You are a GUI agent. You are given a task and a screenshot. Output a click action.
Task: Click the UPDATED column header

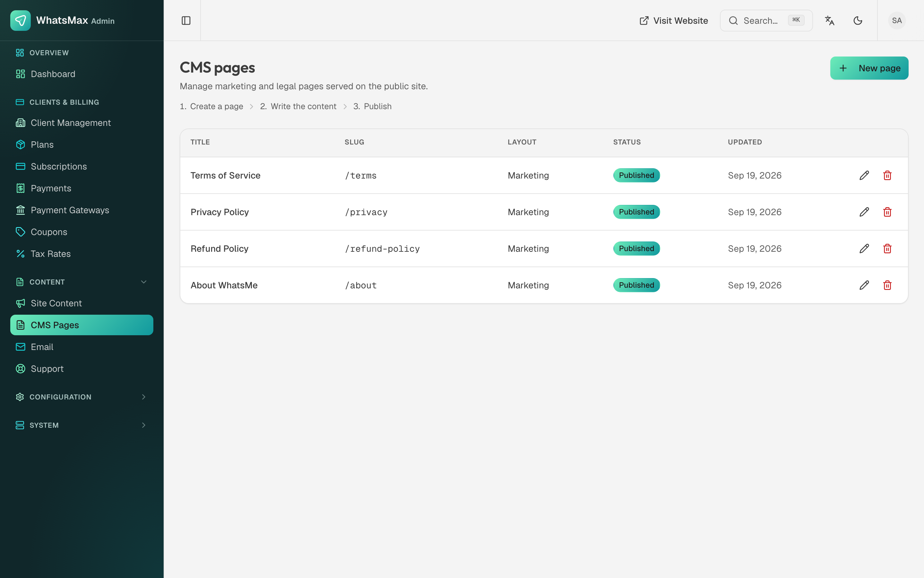point(745,142)
